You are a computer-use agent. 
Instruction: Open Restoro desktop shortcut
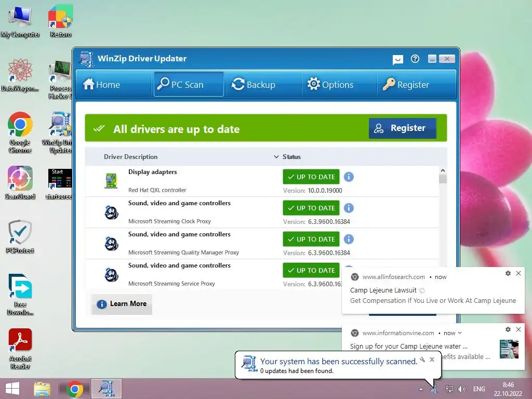point(60,21)
